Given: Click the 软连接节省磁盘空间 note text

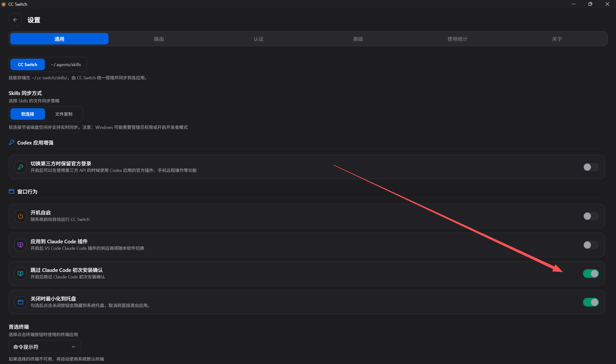Looking at the screenshot, I should coord(98,127).
